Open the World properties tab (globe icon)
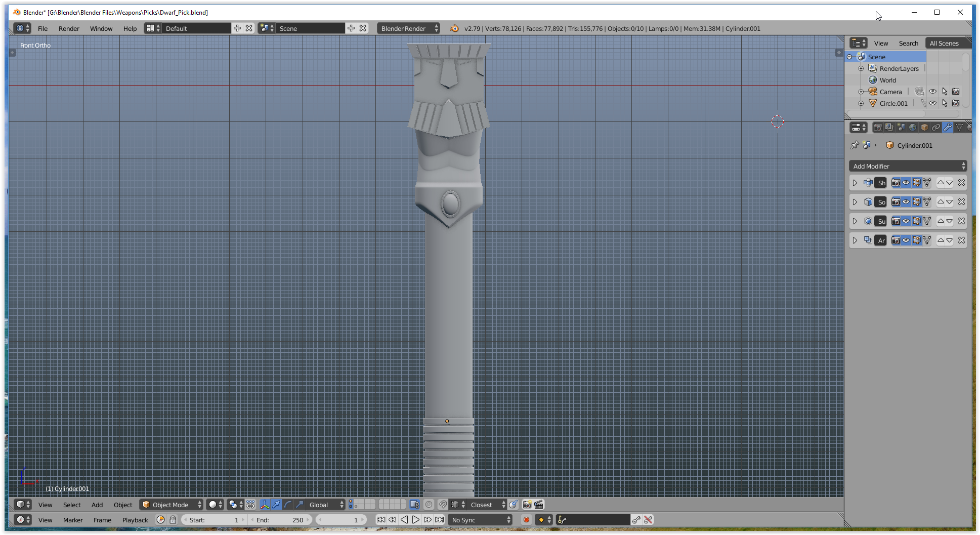 [913, 128]
